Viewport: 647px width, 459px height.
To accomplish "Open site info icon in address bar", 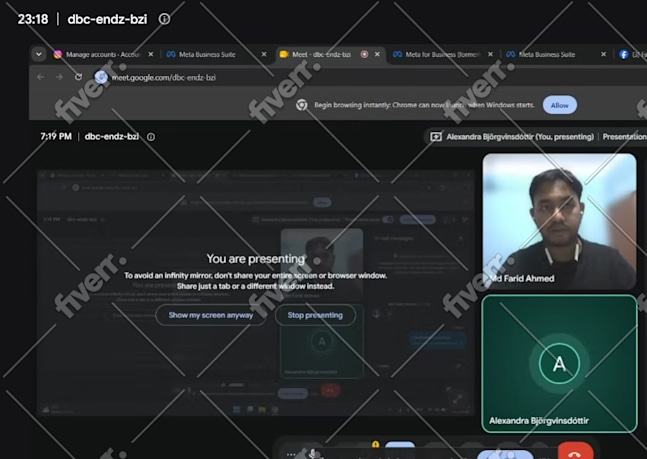I will [x=101, y=77].
